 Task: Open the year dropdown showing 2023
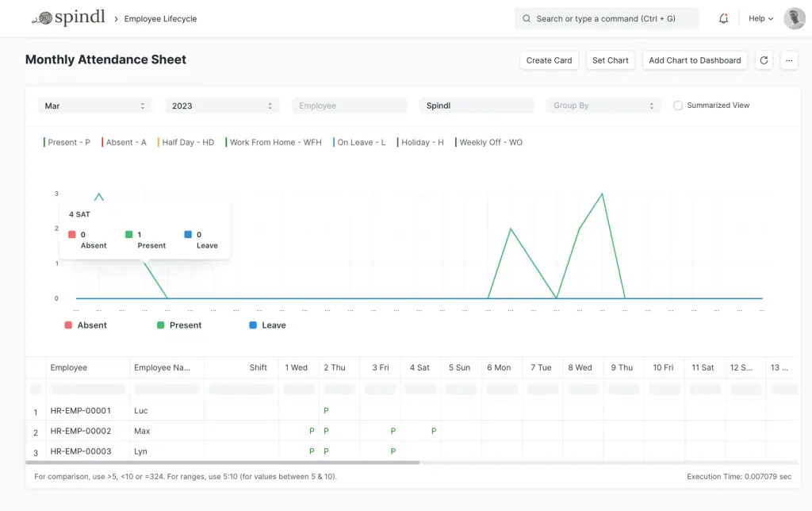point(222,106)
